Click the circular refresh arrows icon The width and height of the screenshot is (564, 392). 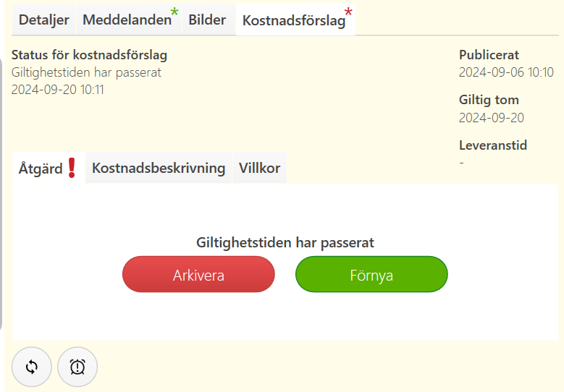32,367
